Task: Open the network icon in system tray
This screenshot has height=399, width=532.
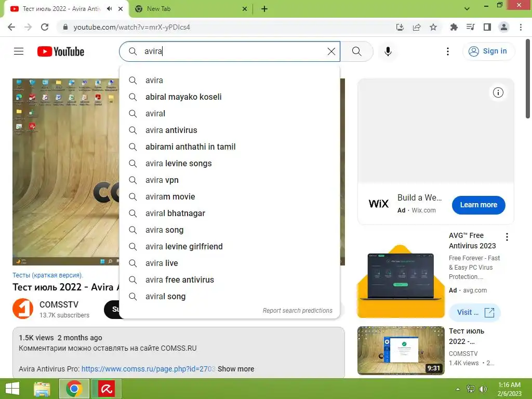Action: pos(471,389)
